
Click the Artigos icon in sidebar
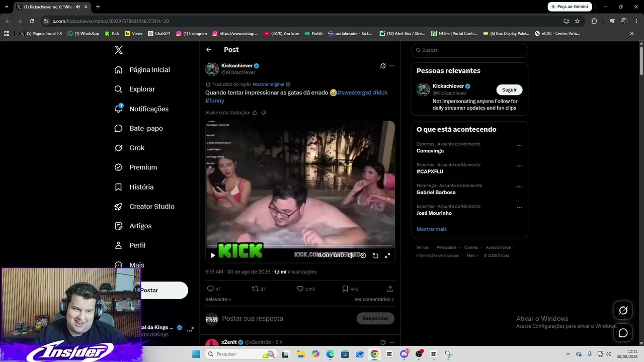(x=118, y=226)
